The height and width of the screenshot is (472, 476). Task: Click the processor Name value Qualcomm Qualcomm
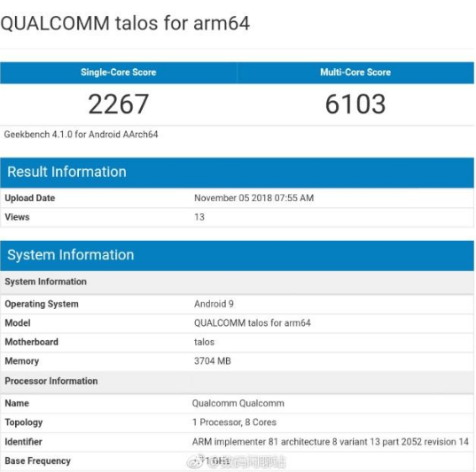pyautogui.click(x=238, y=404)
